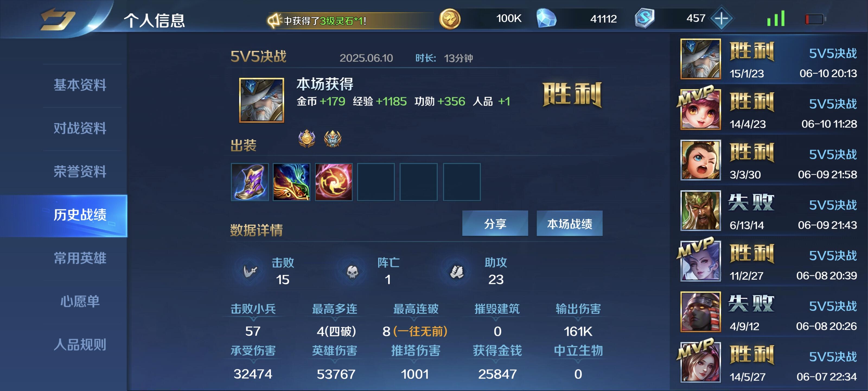
Task: Tap the hero portrait in match summary
Action: (x=261, y=100)
